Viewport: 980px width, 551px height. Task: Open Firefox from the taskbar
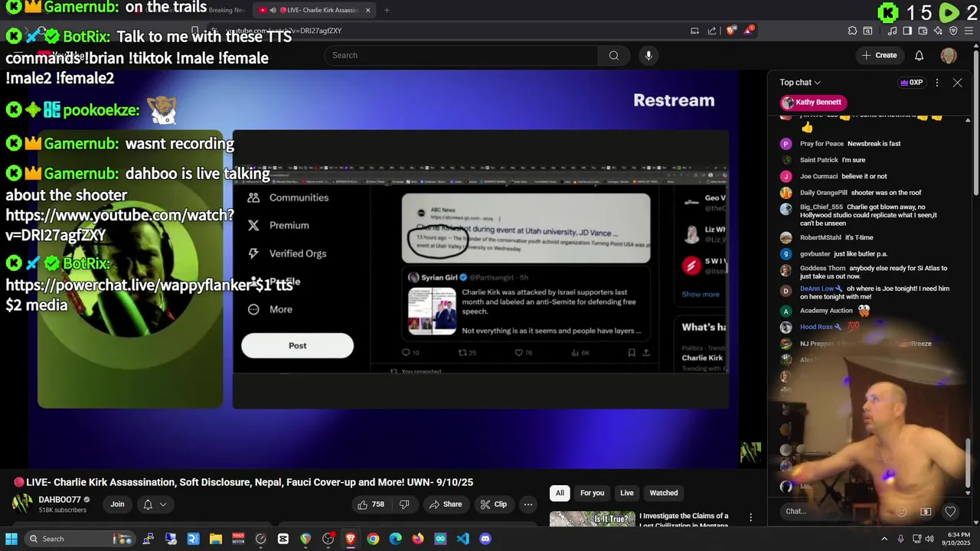click(417, 539)
